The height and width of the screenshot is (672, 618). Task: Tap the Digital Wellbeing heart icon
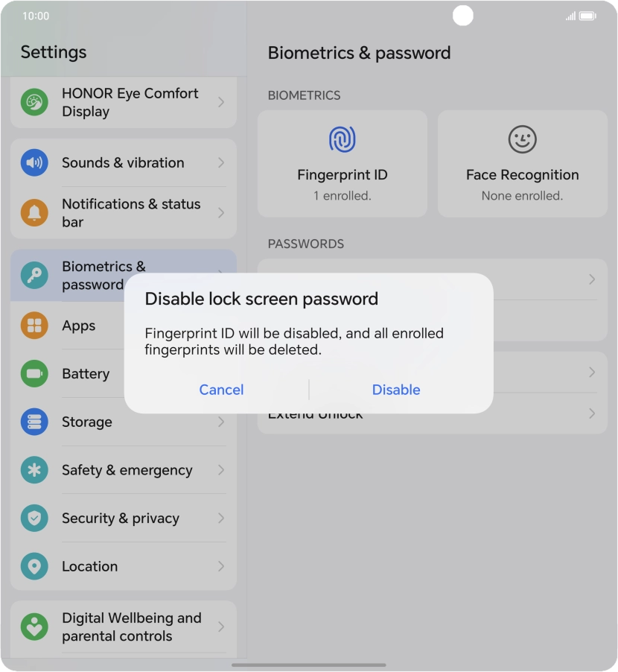[34, 627]
